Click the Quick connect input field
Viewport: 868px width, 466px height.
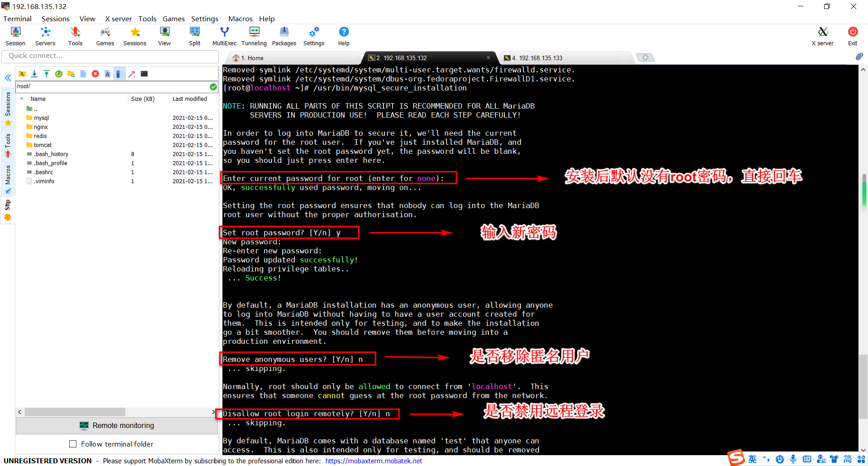[110, 56]
